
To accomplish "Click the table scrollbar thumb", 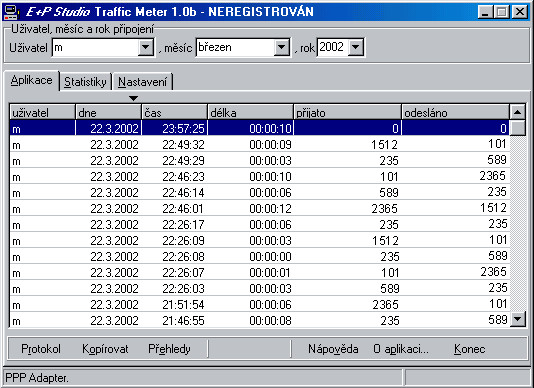I will pos(518,128).
